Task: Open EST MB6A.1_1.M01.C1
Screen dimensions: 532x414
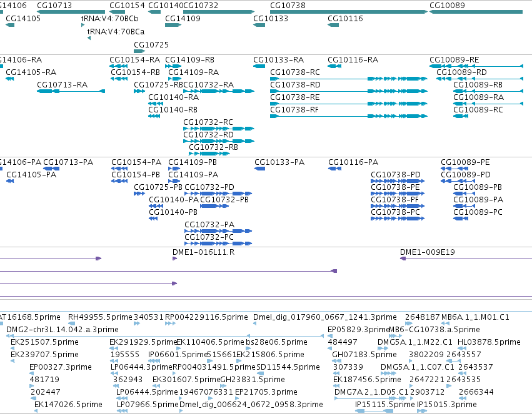Action: [475, 317]
